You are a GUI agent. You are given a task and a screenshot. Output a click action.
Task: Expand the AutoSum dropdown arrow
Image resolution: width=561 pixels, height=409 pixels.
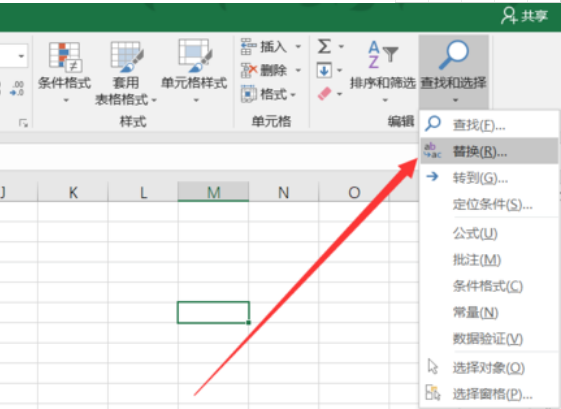[341, 47]
